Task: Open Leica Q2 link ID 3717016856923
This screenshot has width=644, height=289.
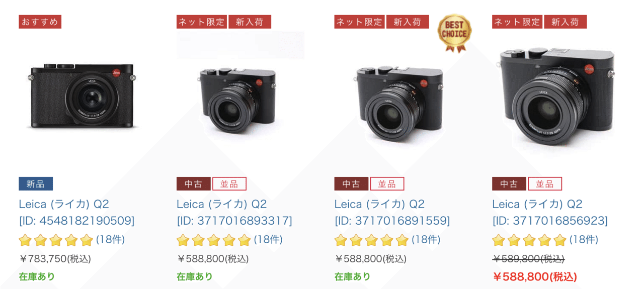Action: (550, 212)
